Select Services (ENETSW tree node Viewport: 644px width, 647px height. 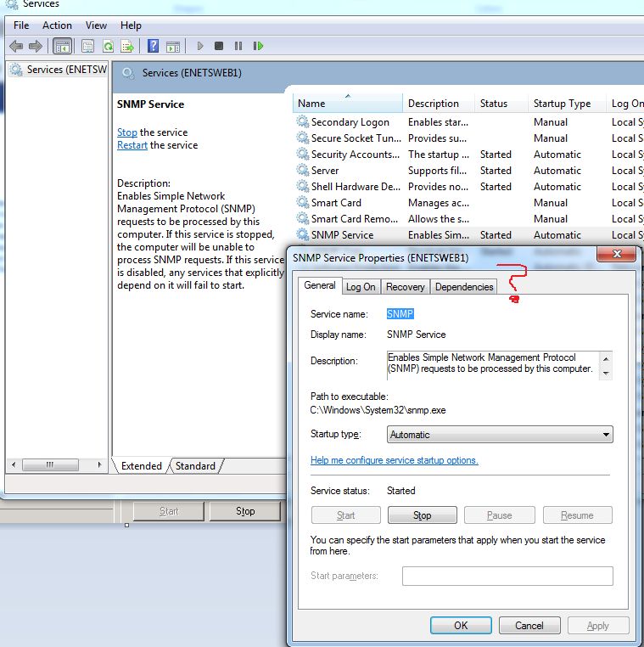pos(59,70)
